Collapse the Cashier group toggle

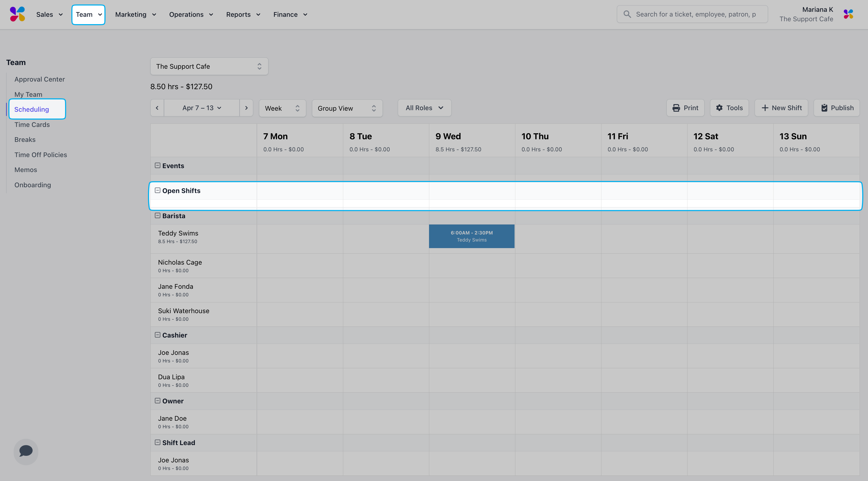tap(157, 335)
